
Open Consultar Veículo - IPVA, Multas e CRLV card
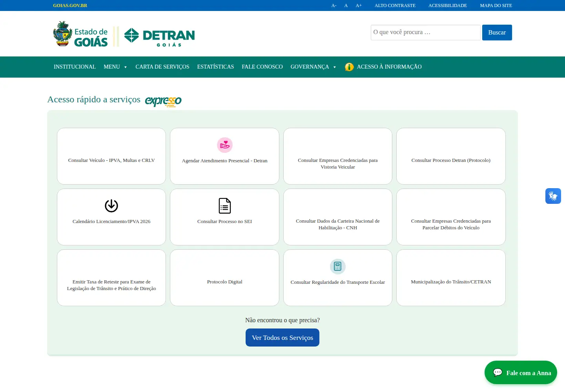coord(111,156)
